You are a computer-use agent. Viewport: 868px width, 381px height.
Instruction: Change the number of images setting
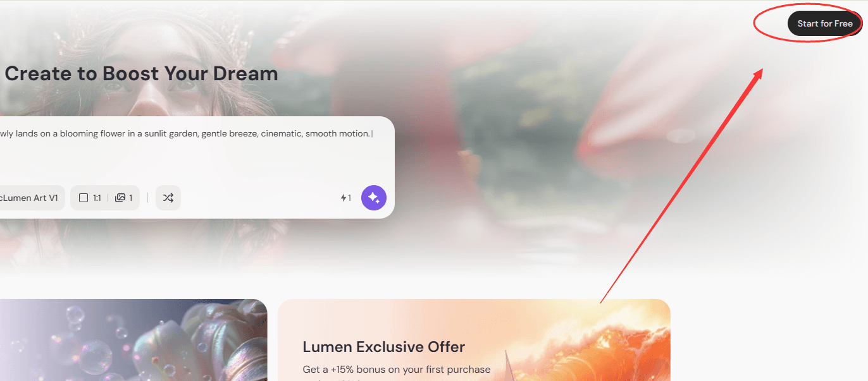pyautogui.click(x=124, y=198)
